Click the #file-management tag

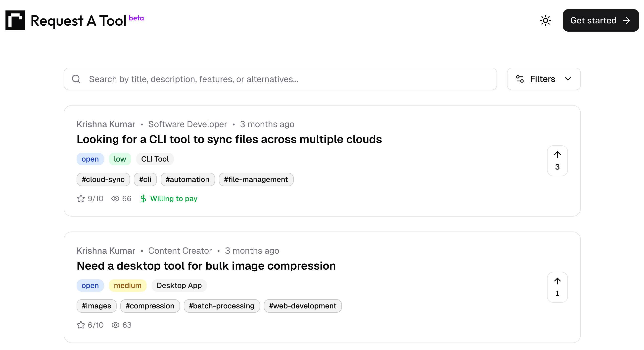pos(256,179)
